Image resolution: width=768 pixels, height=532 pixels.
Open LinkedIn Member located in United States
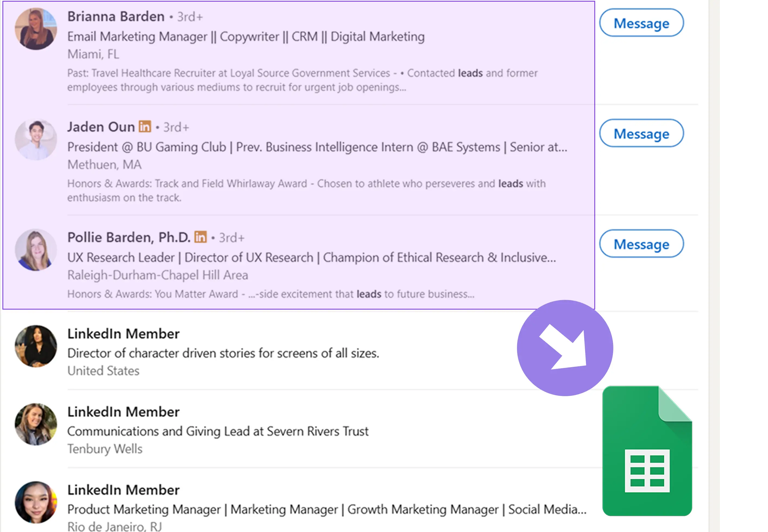(123, 334)
